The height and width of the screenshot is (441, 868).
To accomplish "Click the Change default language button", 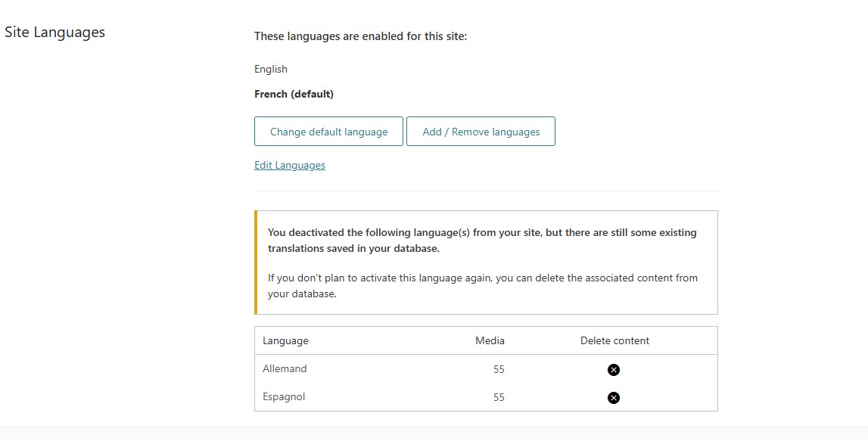I will click(328, 132).
